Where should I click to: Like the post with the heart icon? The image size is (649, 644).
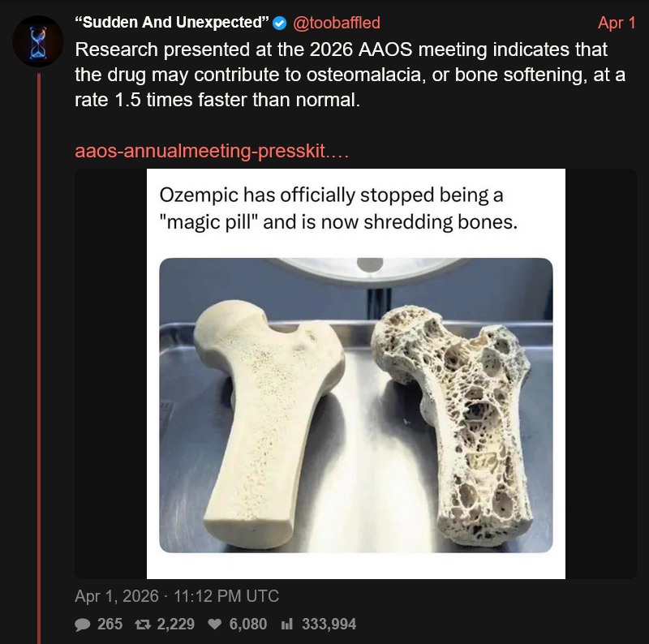point(215,625)
